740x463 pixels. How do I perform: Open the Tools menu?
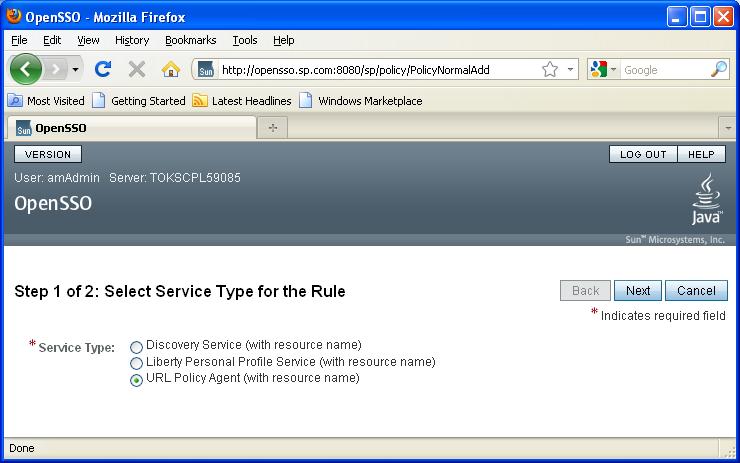(244, 41)
